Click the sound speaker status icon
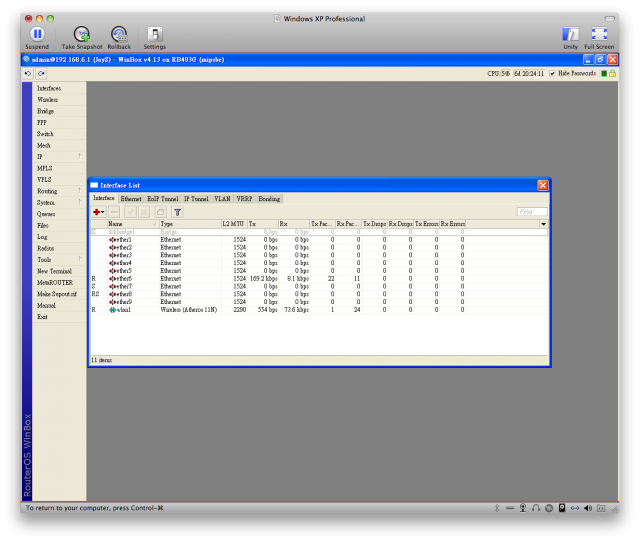 588,508
